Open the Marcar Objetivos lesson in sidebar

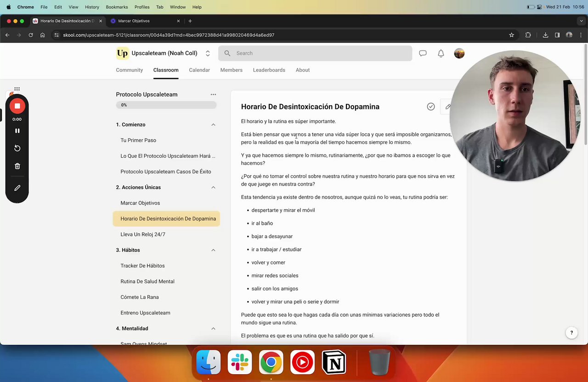140,203
